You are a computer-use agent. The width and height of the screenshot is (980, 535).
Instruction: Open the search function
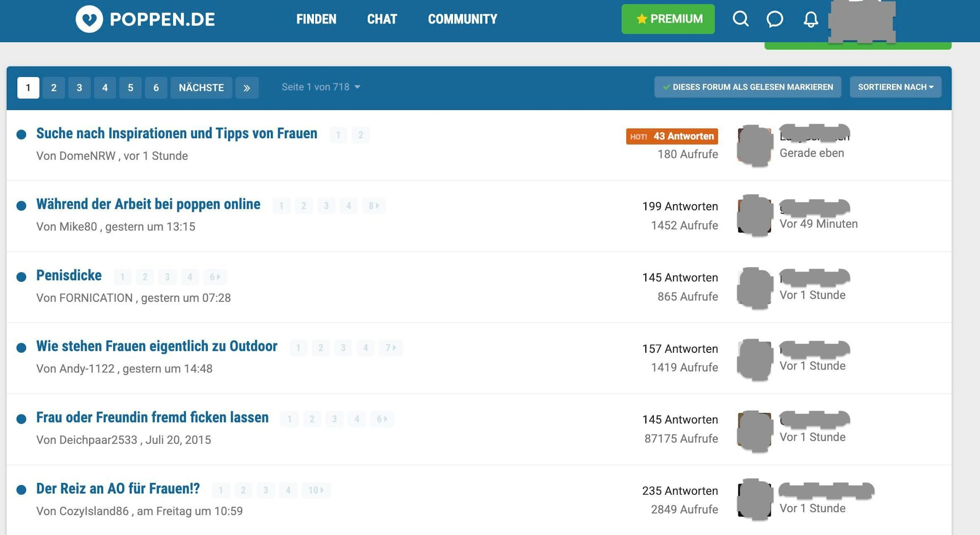pos(740,20)
